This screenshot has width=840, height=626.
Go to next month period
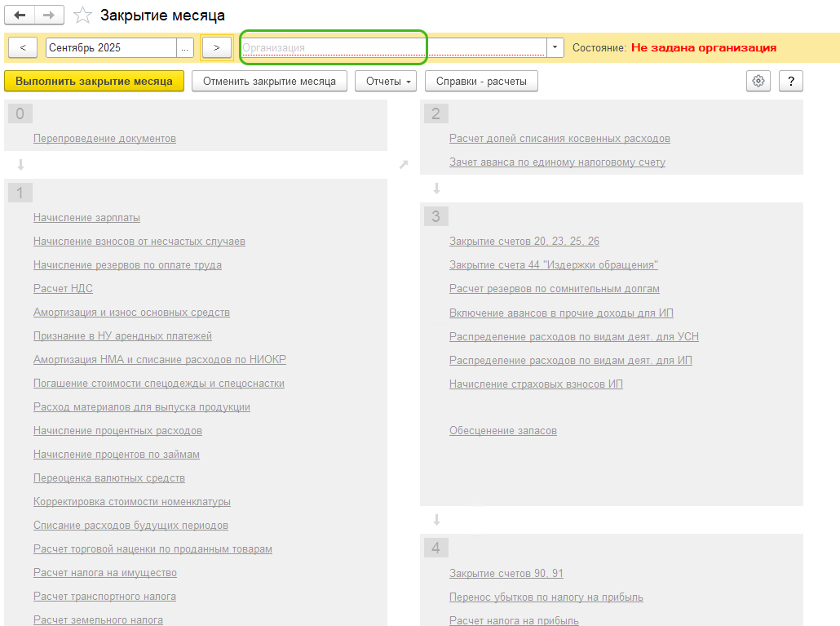pos(216,47)
